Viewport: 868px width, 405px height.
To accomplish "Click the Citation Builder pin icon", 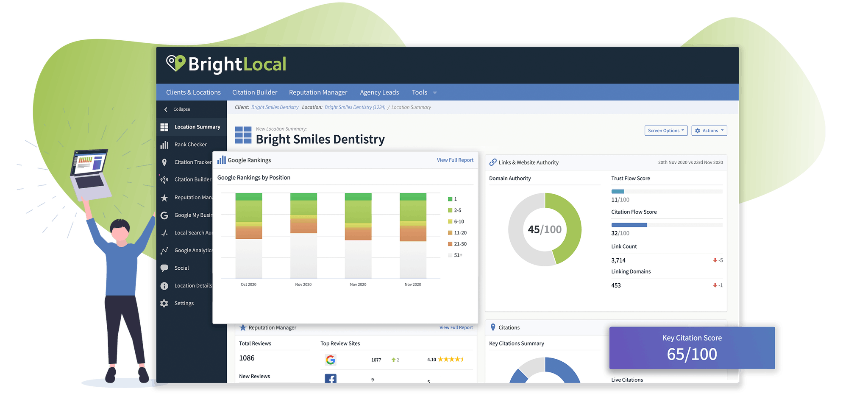I will pos(165,179).
